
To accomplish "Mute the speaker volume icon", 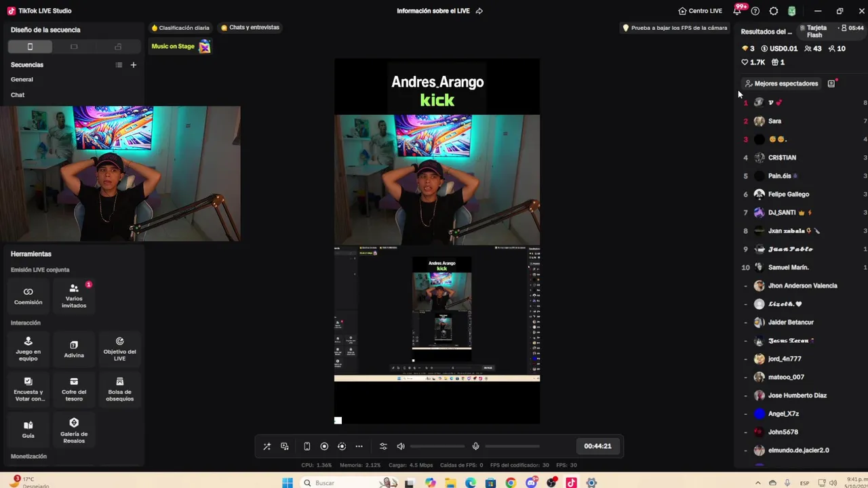I will pos(401,446).
